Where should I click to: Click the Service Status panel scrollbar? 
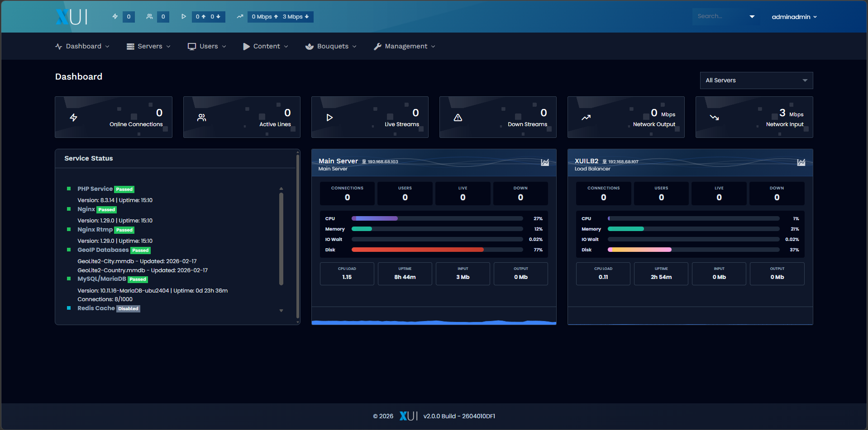298,237
